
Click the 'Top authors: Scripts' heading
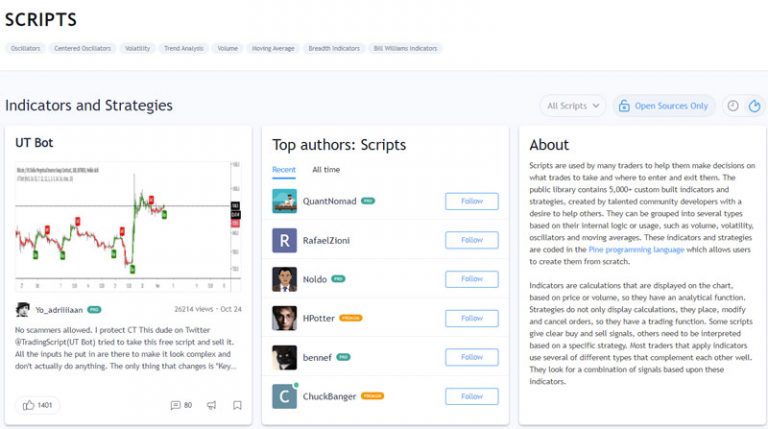(x=339, y=145)
